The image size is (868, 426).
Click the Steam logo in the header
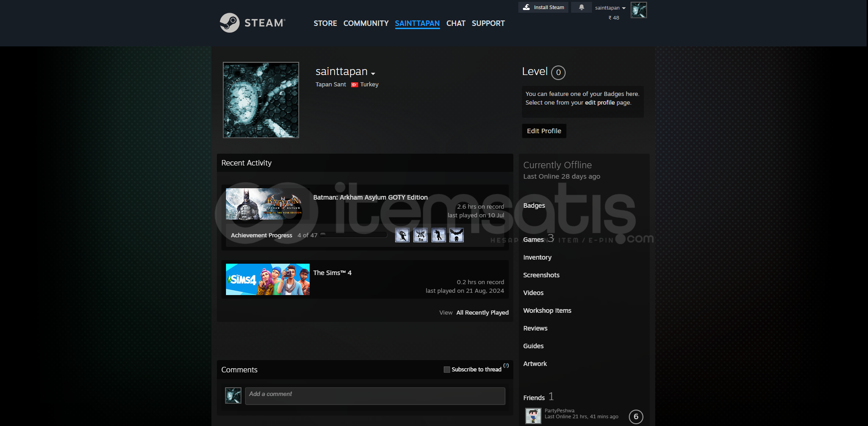coord(252,23)
